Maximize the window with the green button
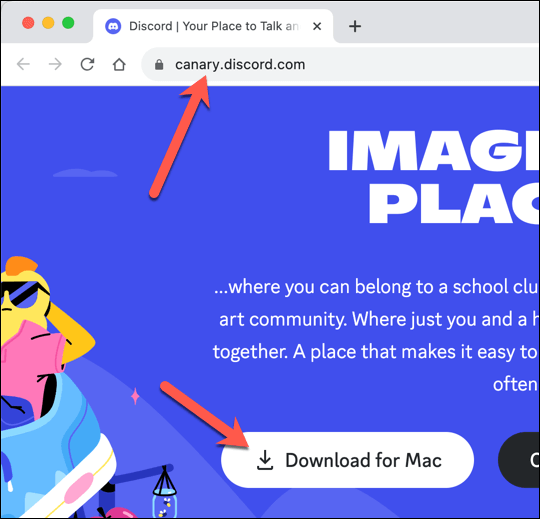This screenshot has height=519, width=540. click(x=68, y=23)
